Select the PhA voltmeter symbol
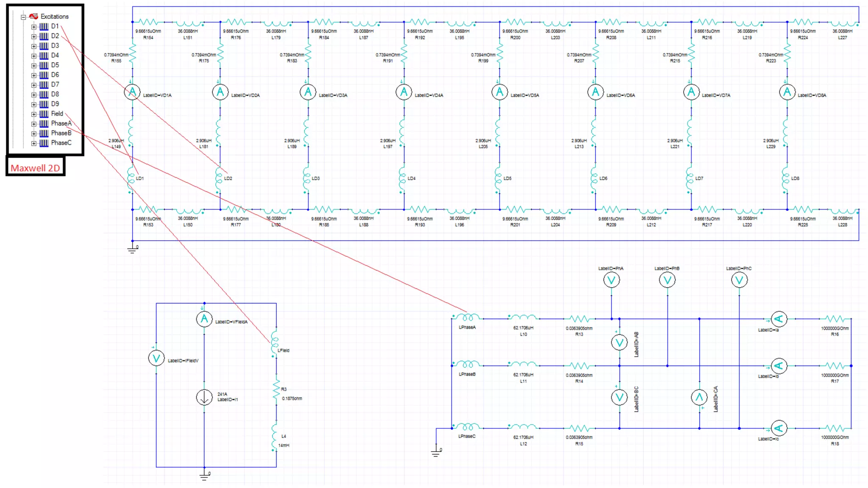This screenshot has height=488, width=868. tap(611, 280)
